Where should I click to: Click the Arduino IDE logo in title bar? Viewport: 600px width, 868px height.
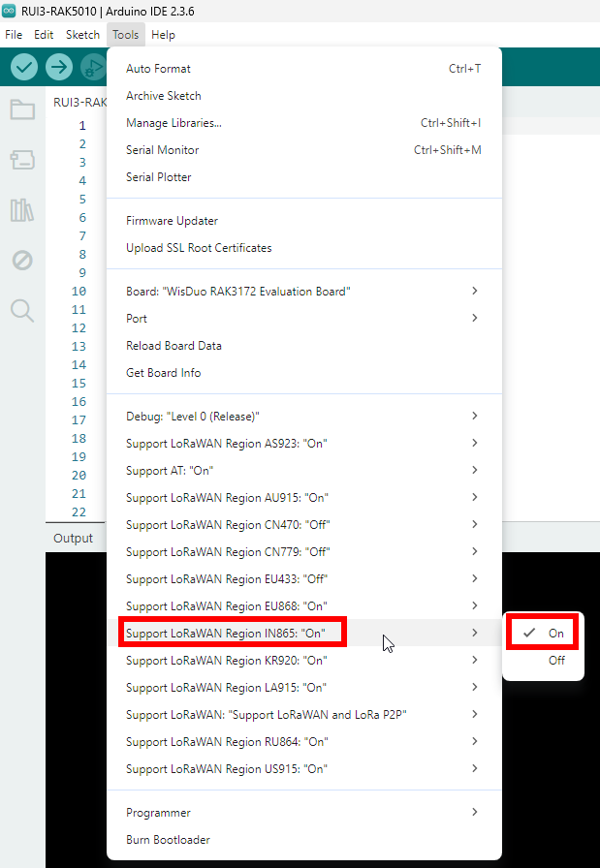9,11
